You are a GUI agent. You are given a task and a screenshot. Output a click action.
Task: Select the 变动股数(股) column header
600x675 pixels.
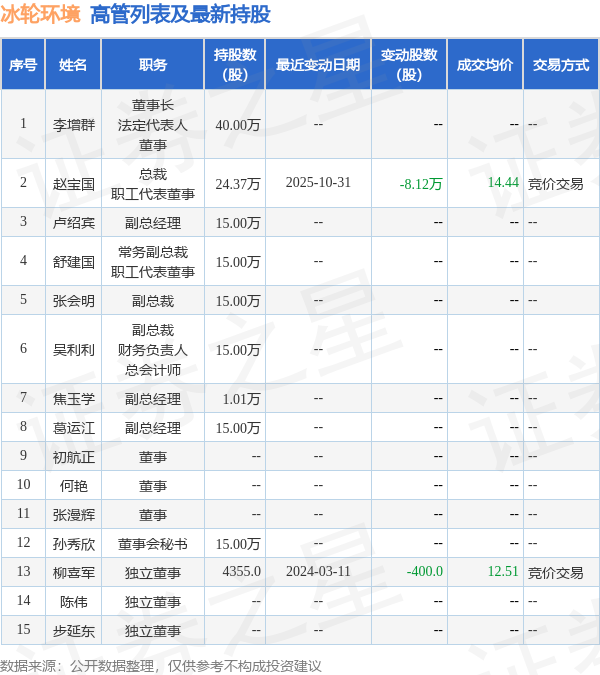pos(409,65)
